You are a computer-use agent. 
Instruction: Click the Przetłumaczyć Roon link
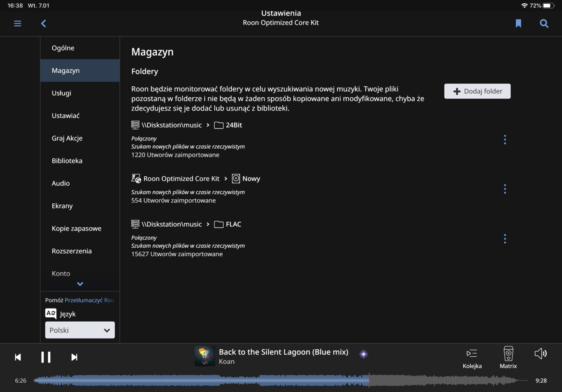[x=89, y=300]
